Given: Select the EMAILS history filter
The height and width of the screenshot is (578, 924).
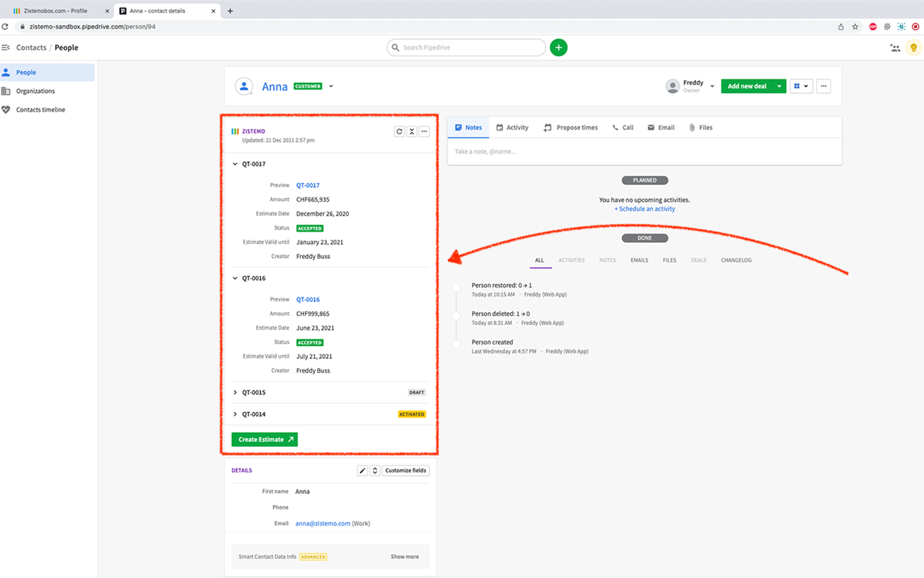Looking at the screenshot, I should click(639, 260).
